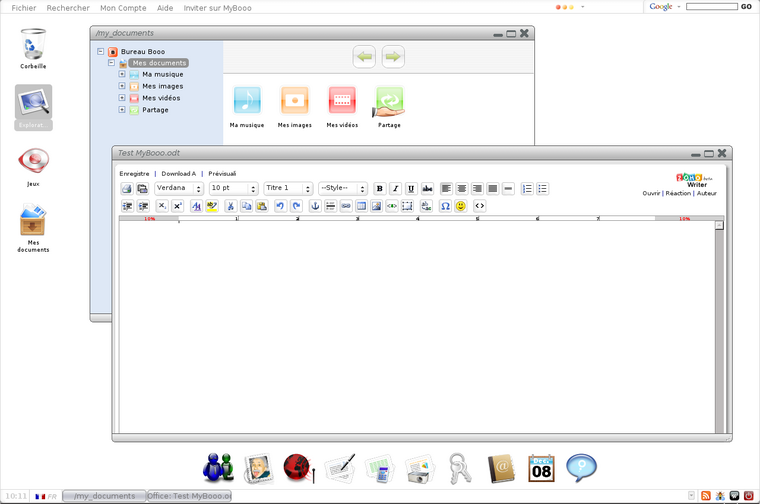The width and height of the screenshot is (760, 504).
Task: Open the --Style-- dropdown
Action: [x=343, y=188]
